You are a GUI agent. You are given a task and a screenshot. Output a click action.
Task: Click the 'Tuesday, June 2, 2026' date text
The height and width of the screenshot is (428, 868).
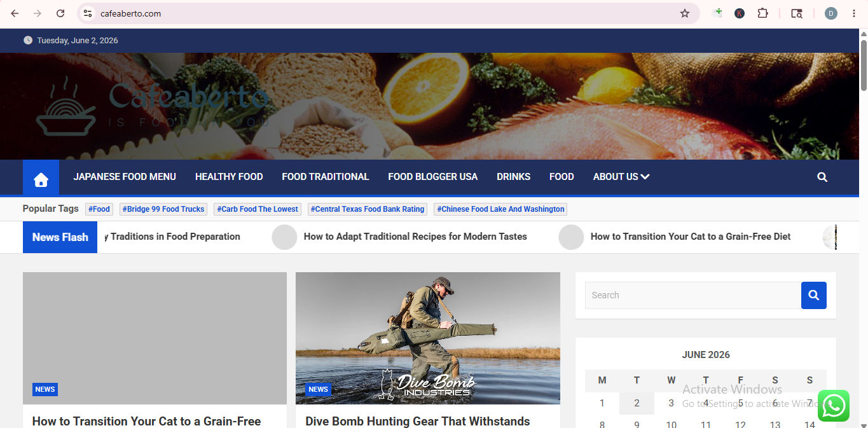click(78, 40)
